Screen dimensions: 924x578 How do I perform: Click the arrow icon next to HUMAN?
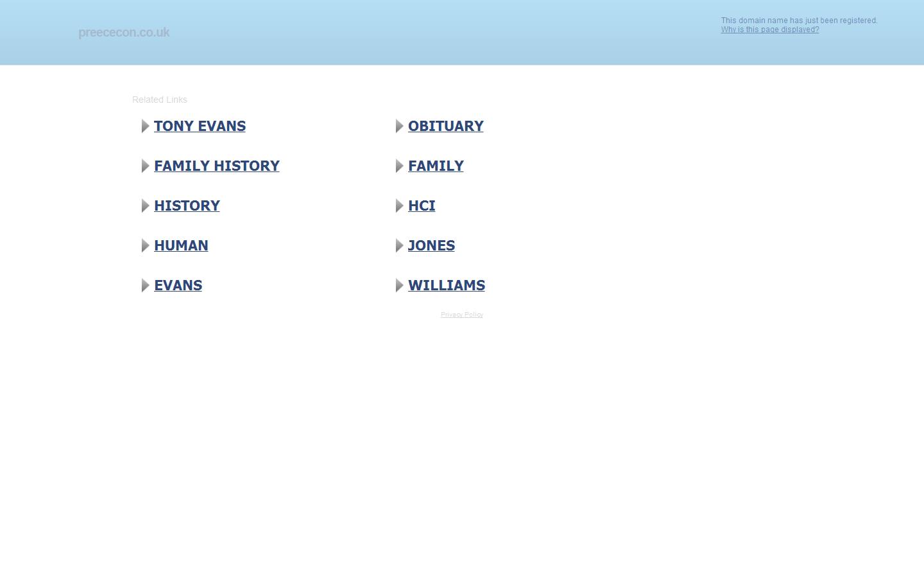(145, 246)
